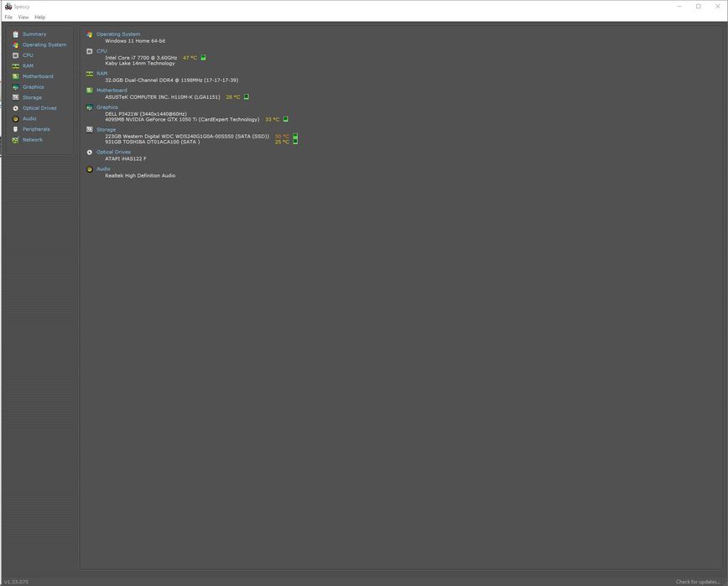
Task: Click the Peripherals mouse icon in sidebar
Action: click(x=15, y=129)
